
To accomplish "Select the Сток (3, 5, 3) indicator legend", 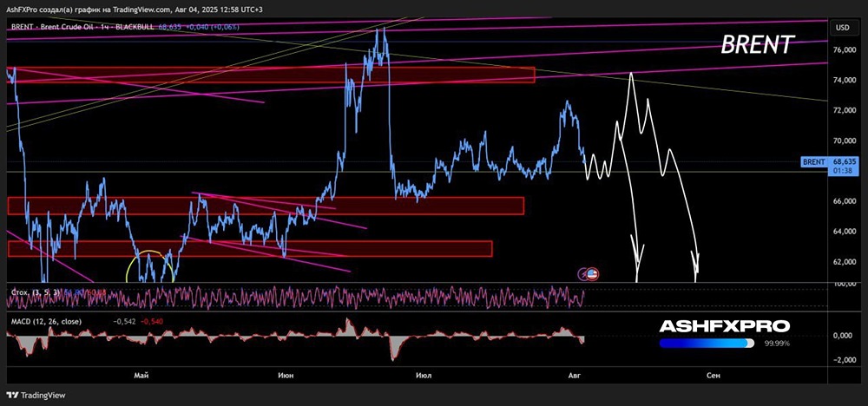I will point(35,291).
